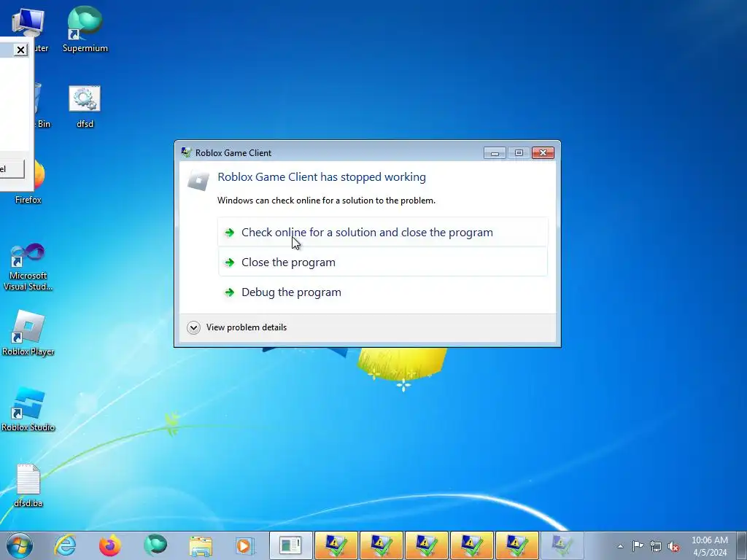Select Roblox Player desktop shortcut
Screen dimensions: 747x560
tap(28, 332)
